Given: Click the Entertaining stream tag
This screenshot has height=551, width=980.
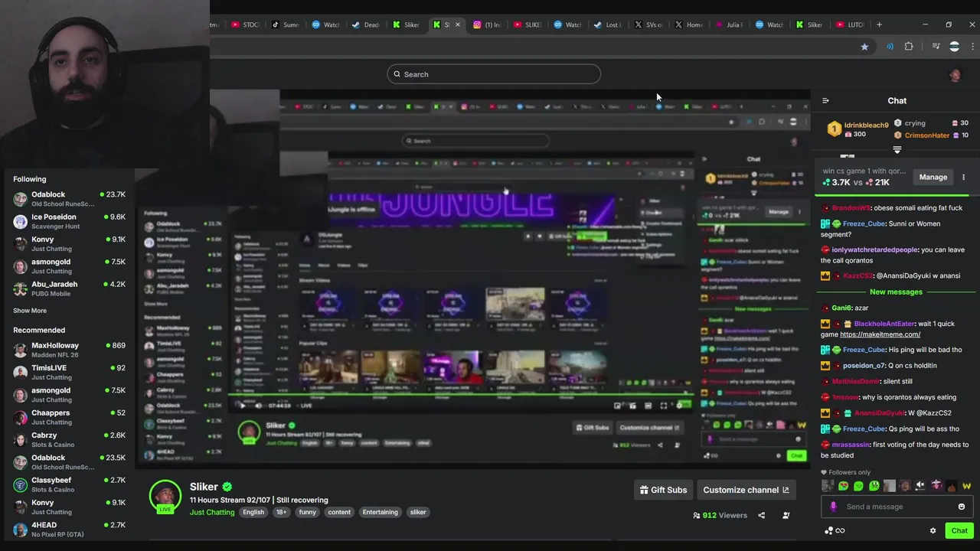Looking at the screenshot, I should pos(381,512).
